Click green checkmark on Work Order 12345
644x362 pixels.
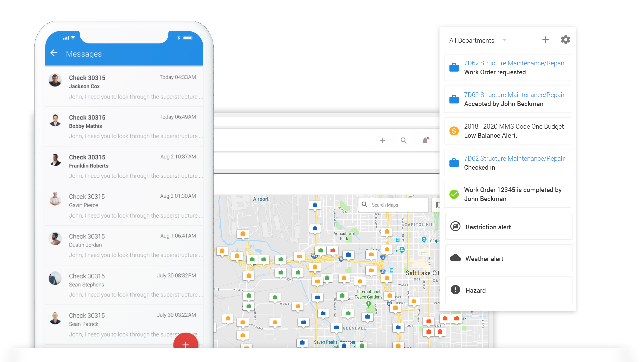pyautogui.click(x=454, y=194)
